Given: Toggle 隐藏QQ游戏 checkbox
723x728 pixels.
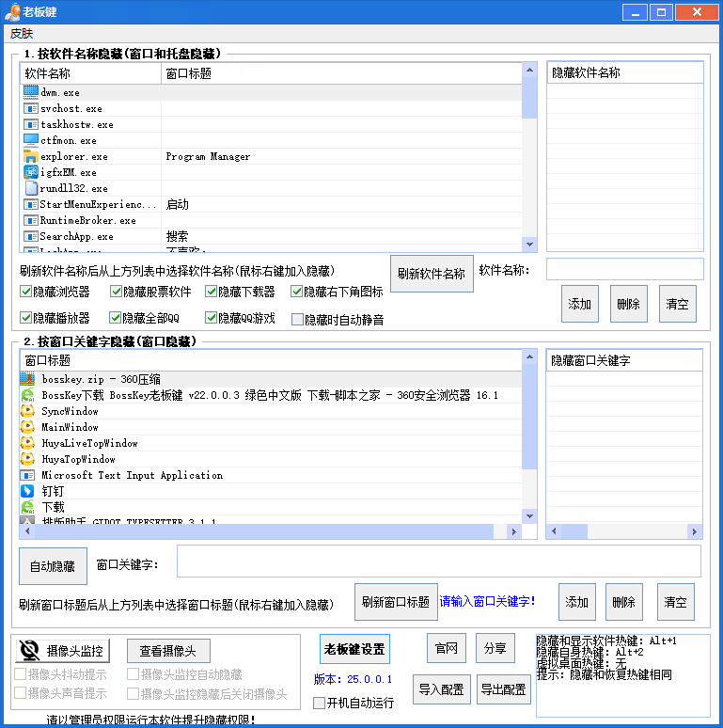Looking at the screenshot, I should (212, 318).
